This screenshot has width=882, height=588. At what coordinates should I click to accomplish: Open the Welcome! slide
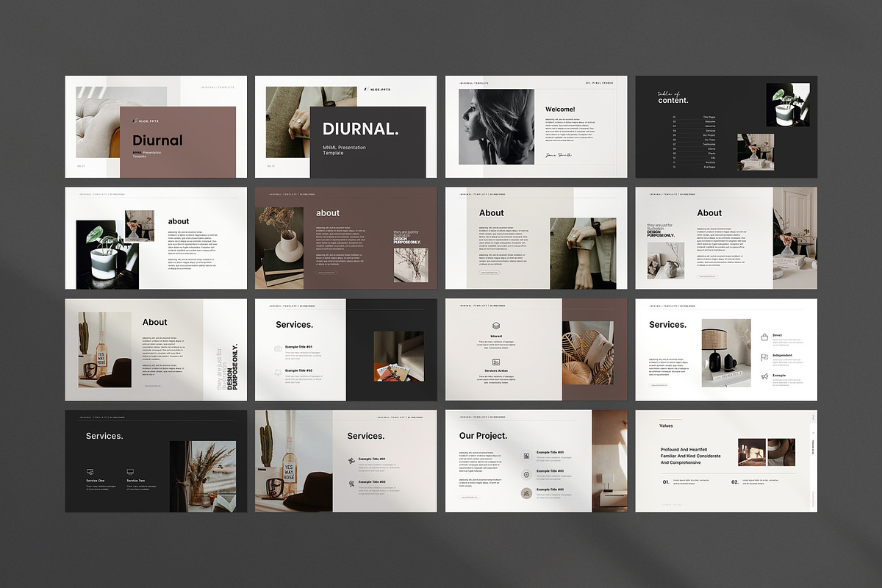tap(536, 126)
